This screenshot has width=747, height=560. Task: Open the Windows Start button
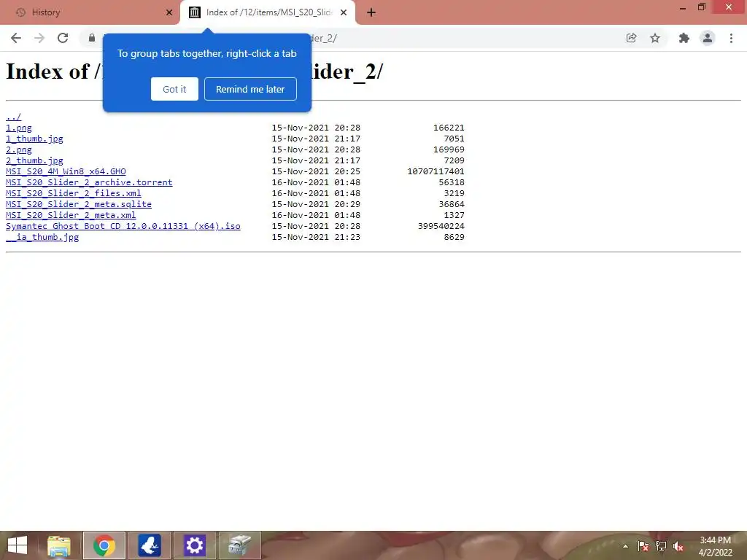point(18,545)
